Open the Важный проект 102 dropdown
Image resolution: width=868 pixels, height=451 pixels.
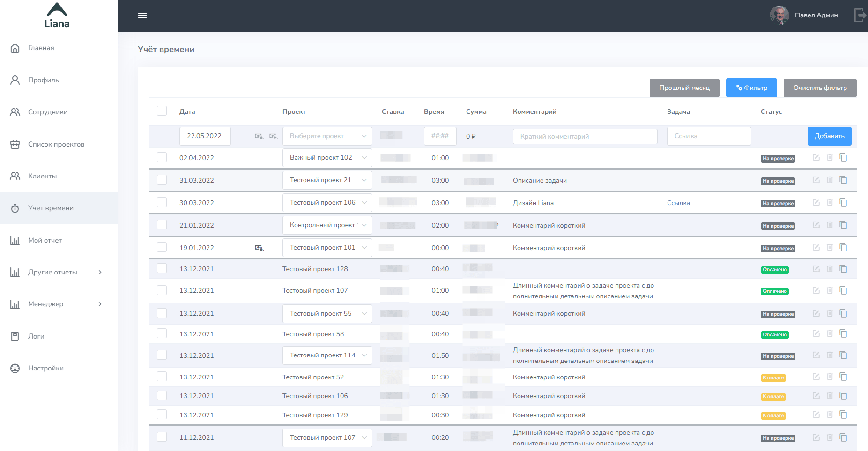click(x=327, y=158)
